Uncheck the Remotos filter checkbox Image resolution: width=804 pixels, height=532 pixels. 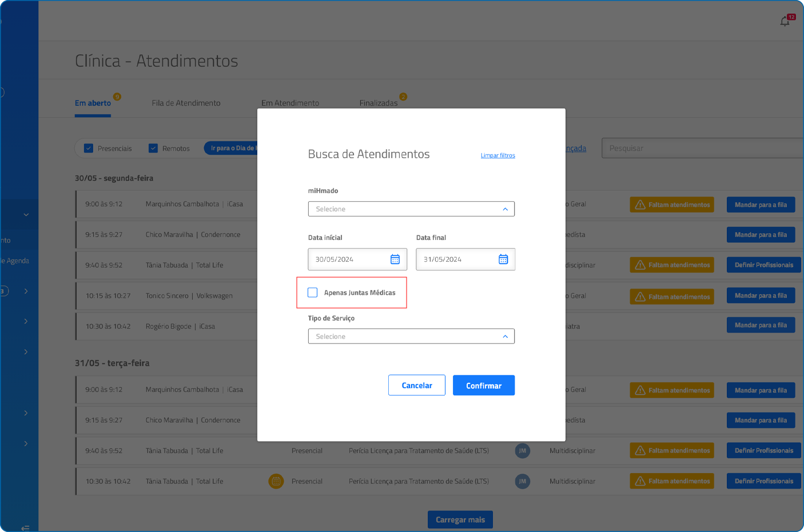pyautogui.click(x=153, y=149)
